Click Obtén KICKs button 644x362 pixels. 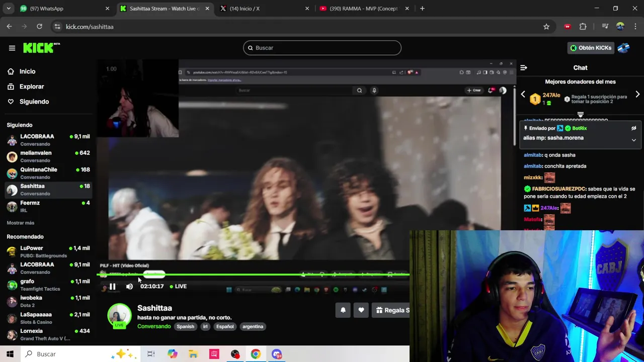(x=591, y=48)
